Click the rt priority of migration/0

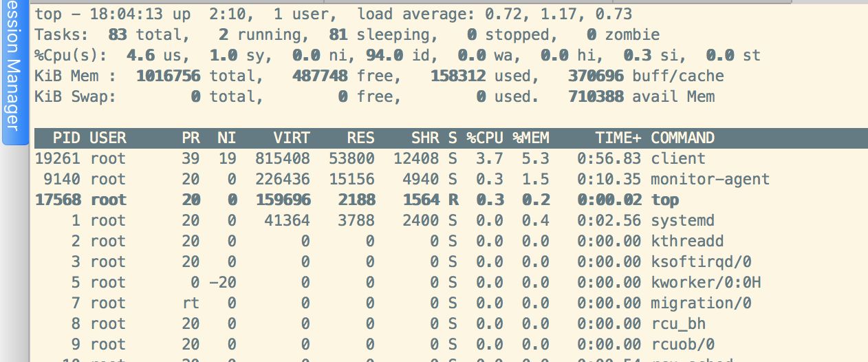pyautogui.click(x=191, y=303)
